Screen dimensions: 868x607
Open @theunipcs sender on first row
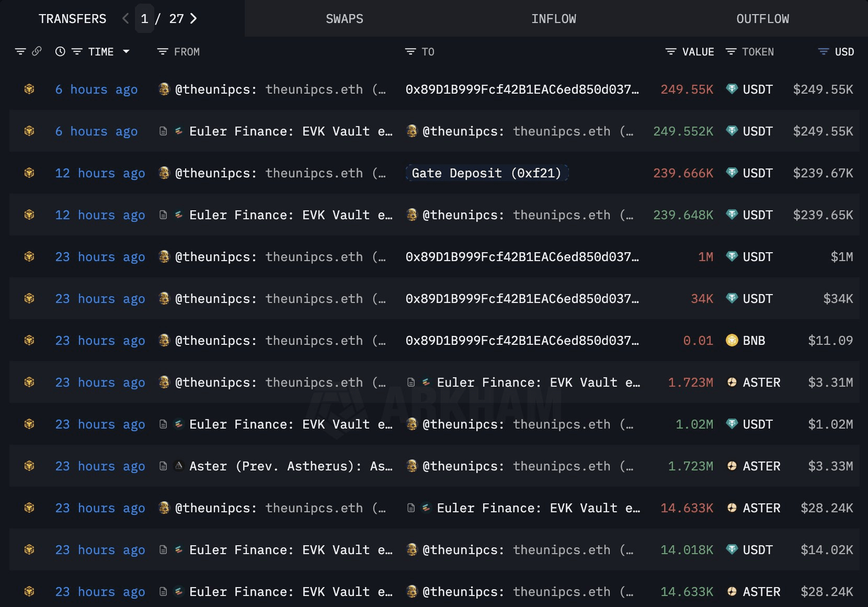(280, 89)
